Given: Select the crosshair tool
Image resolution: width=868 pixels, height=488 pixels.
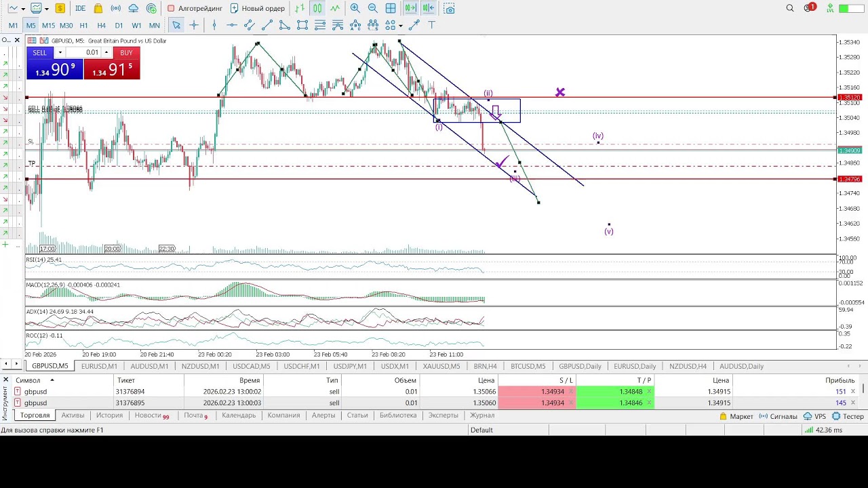Looking at the screenshot, I should [x=194, y=25].
